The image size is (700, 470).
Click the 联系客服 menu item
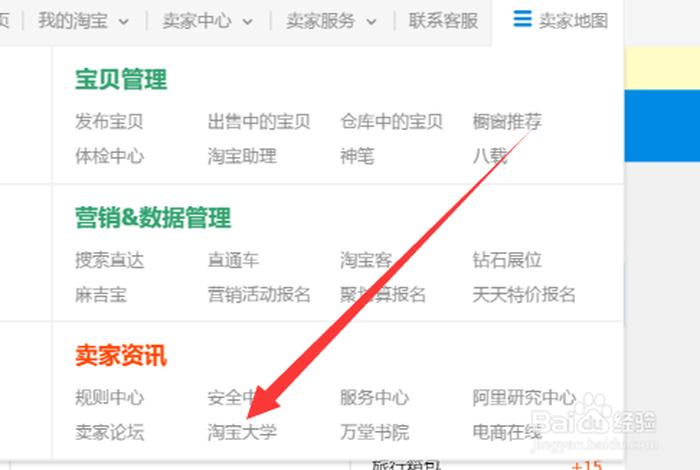[x=443, y=21]
